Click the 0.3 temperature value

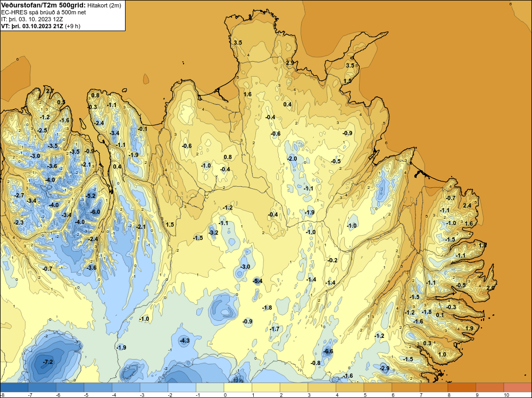(x=427, y=343)
